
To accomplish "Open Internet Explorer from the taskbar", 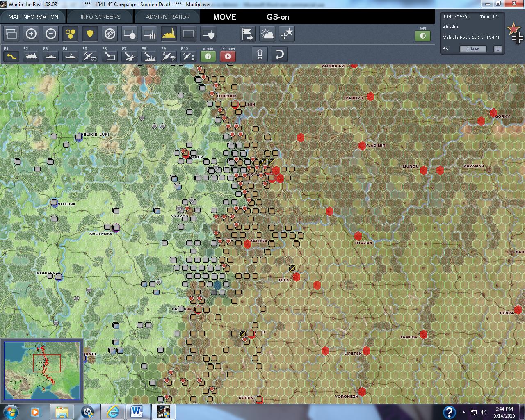I will [x=112, y=412].
